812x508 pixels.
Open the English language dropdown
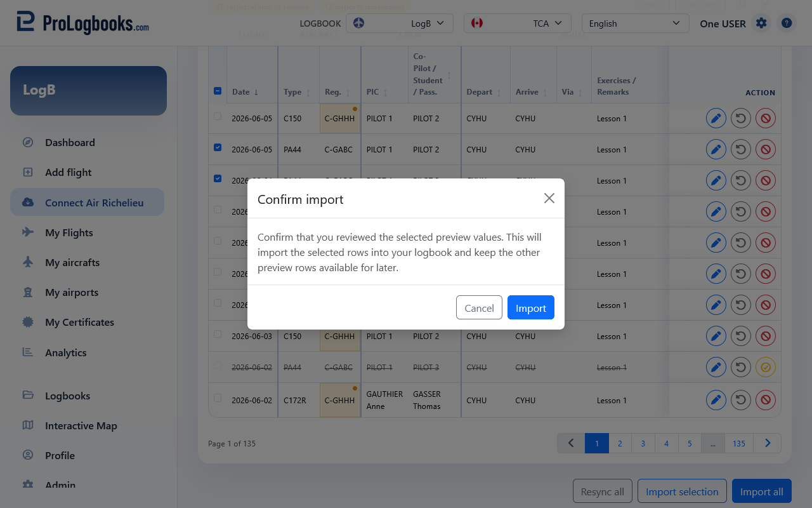636,23
